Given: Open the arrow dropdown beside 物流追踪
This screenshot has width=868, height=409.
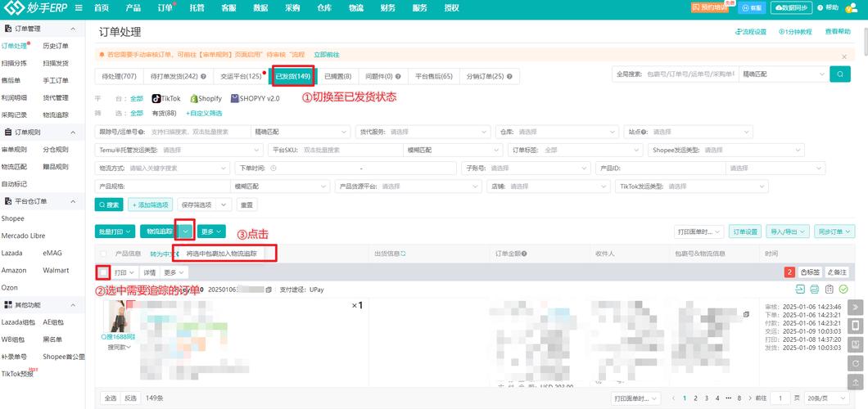Looking at the screenshot, I should click(186, 231).
